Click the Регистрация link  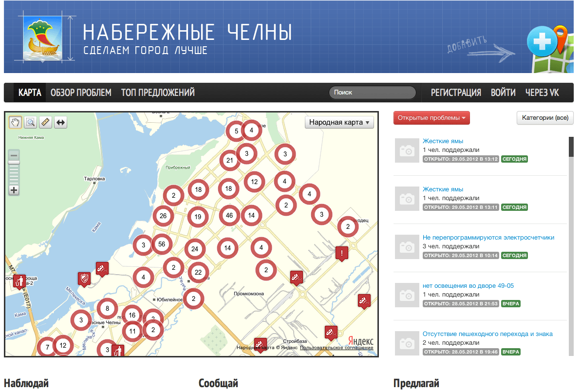pos(456,93)
